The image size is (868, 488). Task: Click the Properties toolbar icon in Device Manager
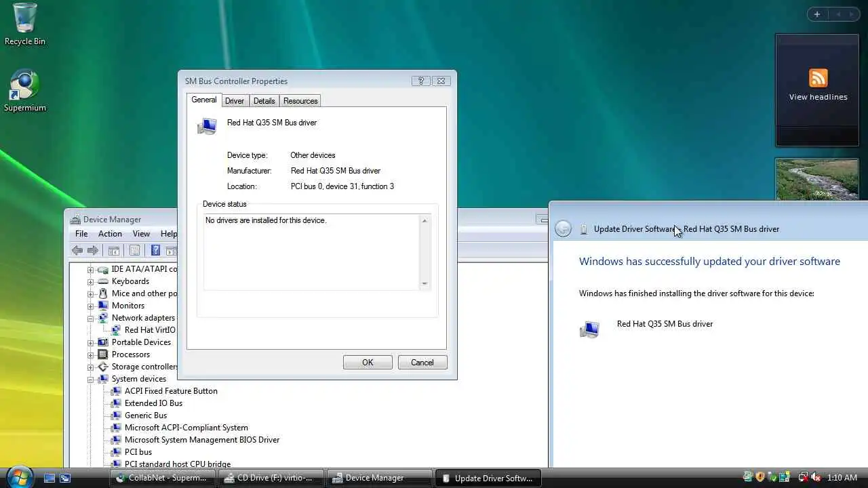134,251
